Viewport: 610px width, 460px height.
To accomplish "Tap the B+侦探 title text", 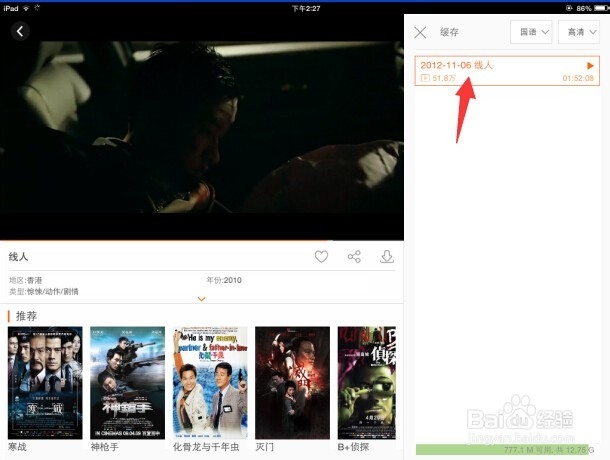I will [x=353, y=447].
